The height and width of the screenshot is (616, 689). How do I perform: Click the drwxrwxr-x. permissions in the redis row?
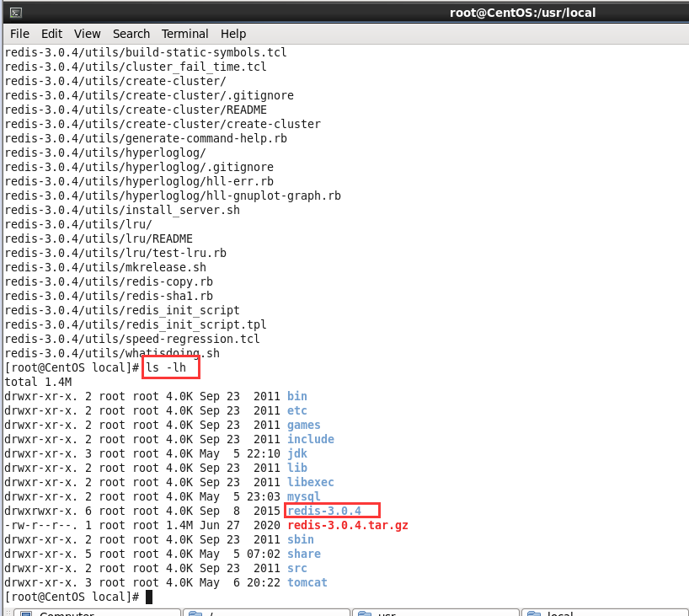pyautogui.click(x=41, y=511)
